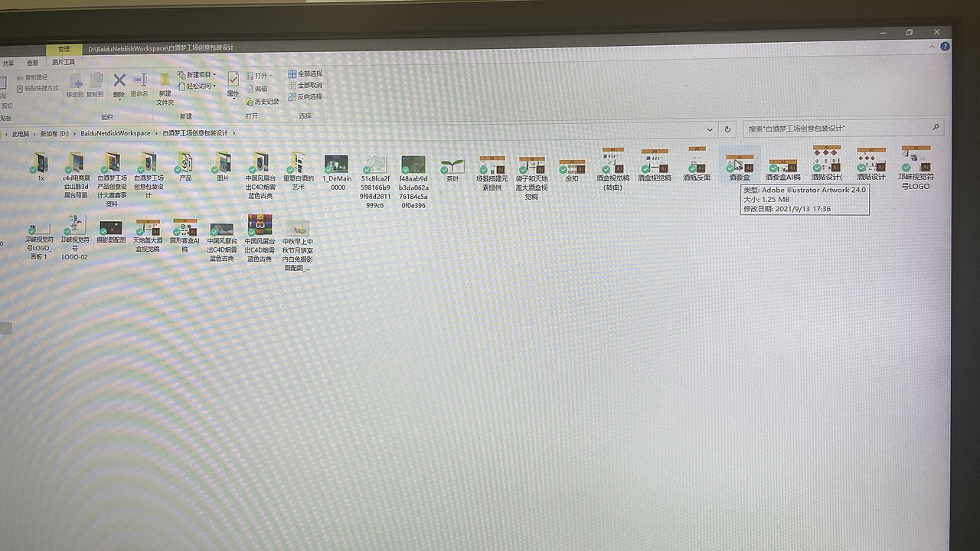
Task: Switch to the 查看 ribbon tab
Action: 32,63
